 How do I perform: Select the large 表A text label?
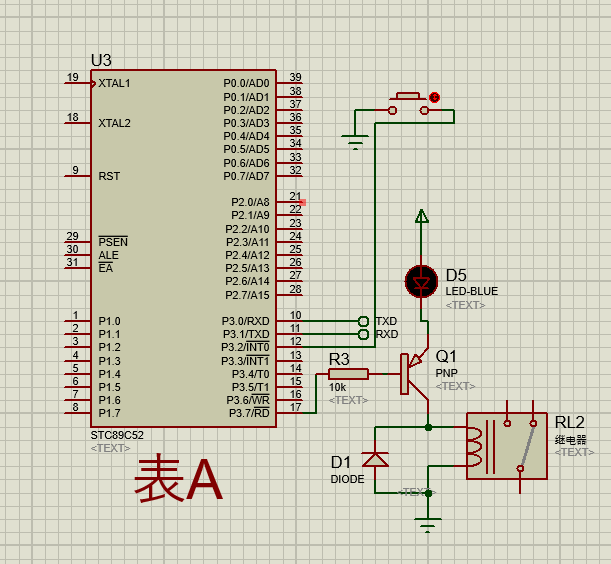[178, 479]
